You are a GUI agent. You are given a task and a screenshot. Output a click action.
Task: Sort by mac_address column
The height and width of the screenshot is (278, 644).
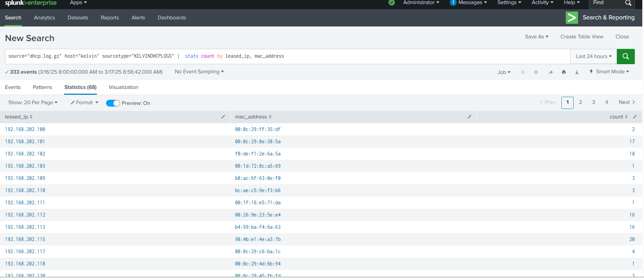coord(253,117)
